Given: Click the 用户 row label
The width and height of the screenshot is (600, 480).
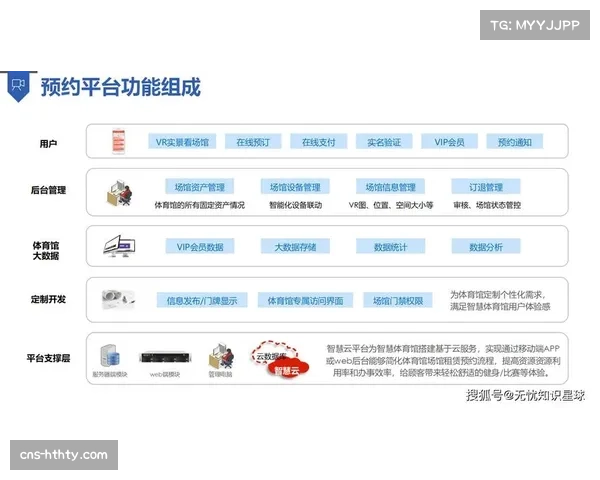Looking at the screenshot, I should (x=49, y=144).
